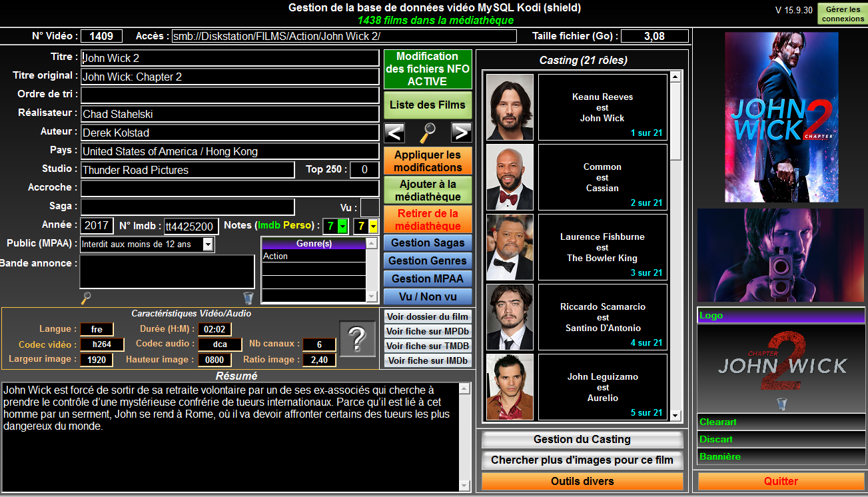Click the Casting list scroll down arrow
The image size is (868, 497).
click(x=675, y=416)
